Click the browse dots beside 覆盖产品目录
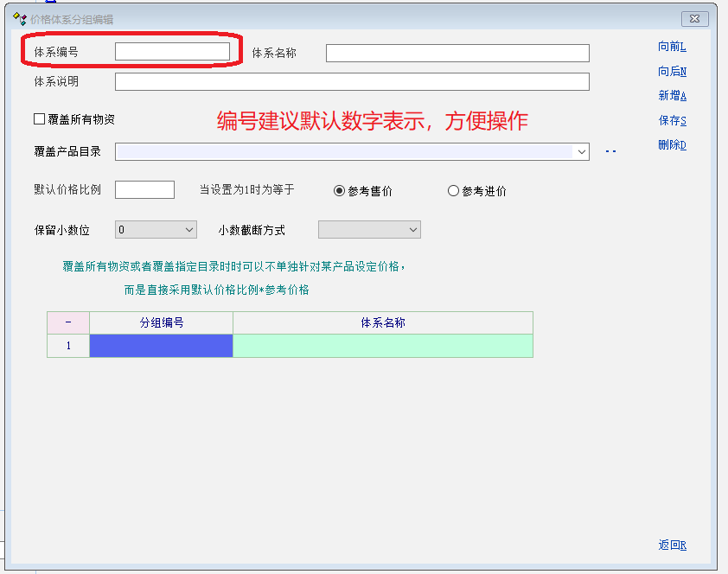 coord(610,152)
